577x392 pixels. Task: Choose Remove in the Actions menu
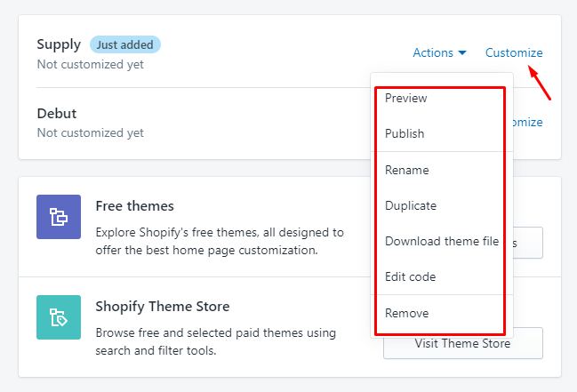click(407, 313)
